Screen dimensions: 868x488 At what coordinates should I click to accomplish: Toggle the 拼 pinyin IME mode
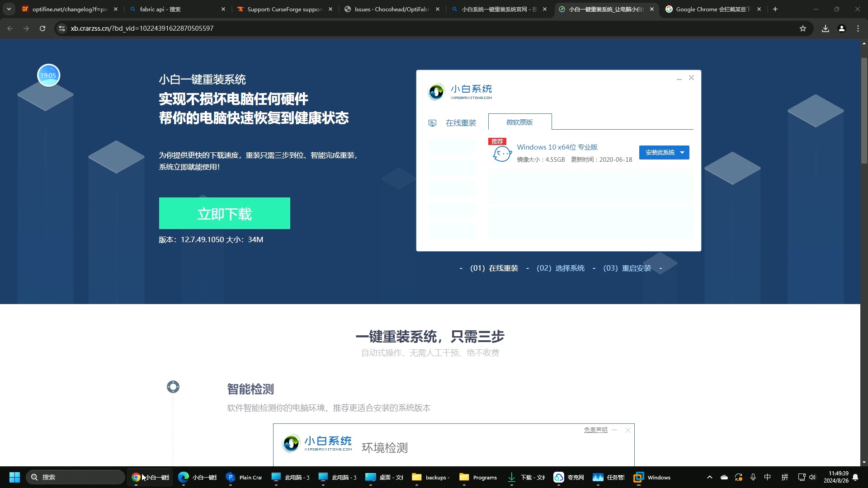(785, 477)
